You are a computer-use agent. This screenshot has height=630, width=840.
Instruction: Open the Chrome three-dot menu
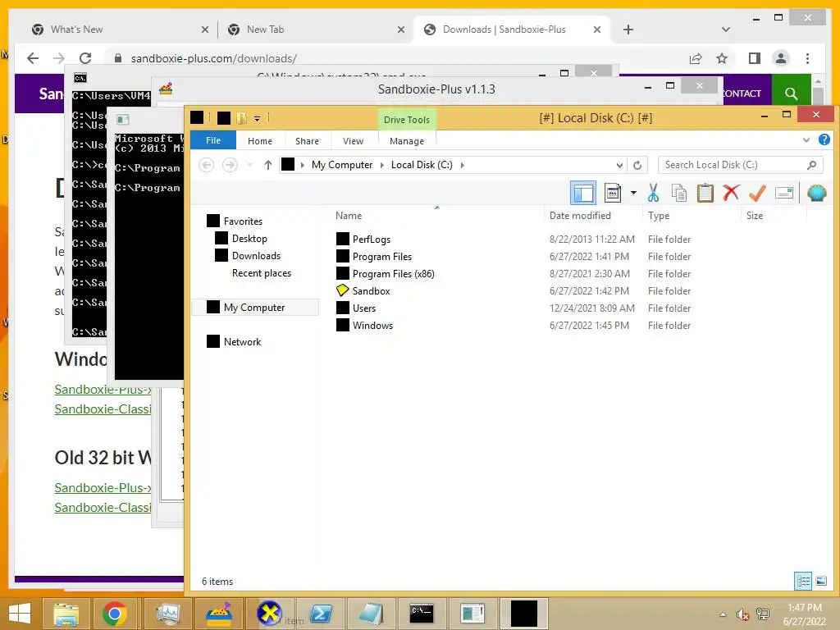tap(807, 58)
